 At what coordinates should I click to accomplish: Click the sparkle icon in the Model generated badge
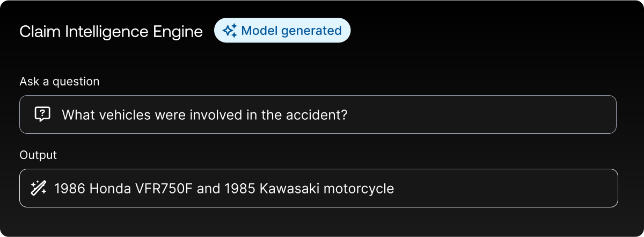[x=230, y=31]
